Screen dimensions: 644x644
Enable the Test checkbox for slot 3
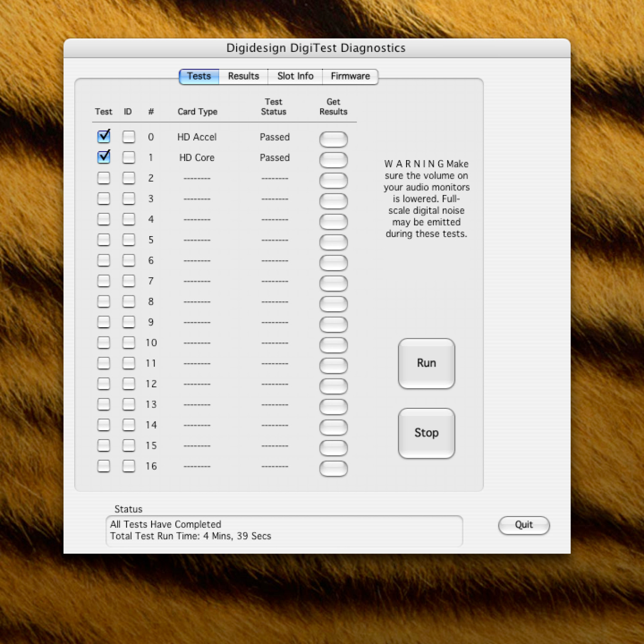pos(103,198)
